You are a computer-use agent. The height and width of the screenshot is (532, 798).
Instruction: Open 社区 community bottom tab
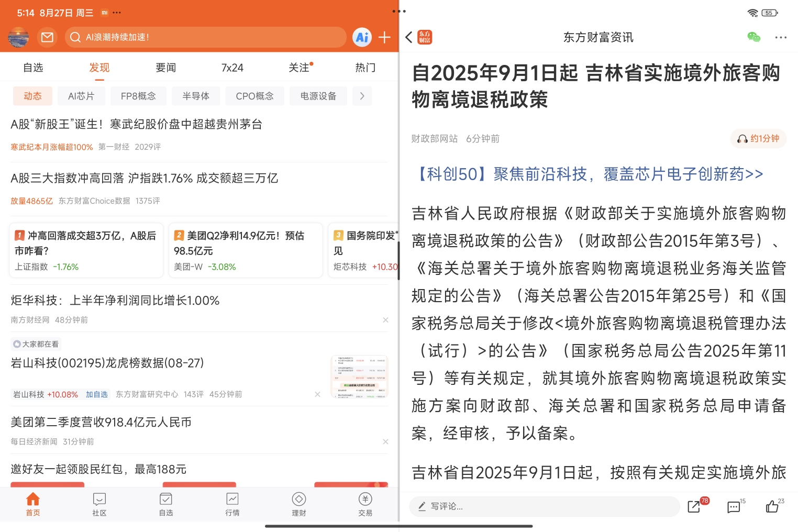pyautogui.click(x=99, y=504)
